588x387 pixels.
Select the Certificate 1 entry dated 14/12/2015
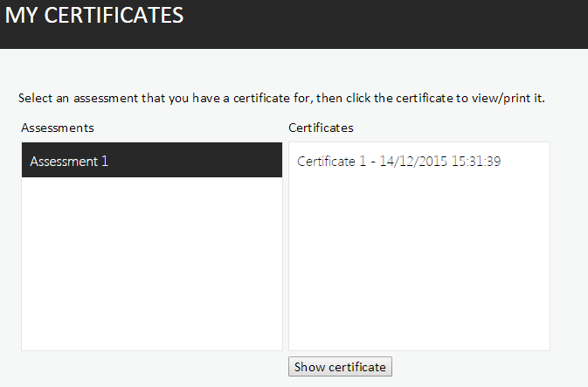coord(398,162)
